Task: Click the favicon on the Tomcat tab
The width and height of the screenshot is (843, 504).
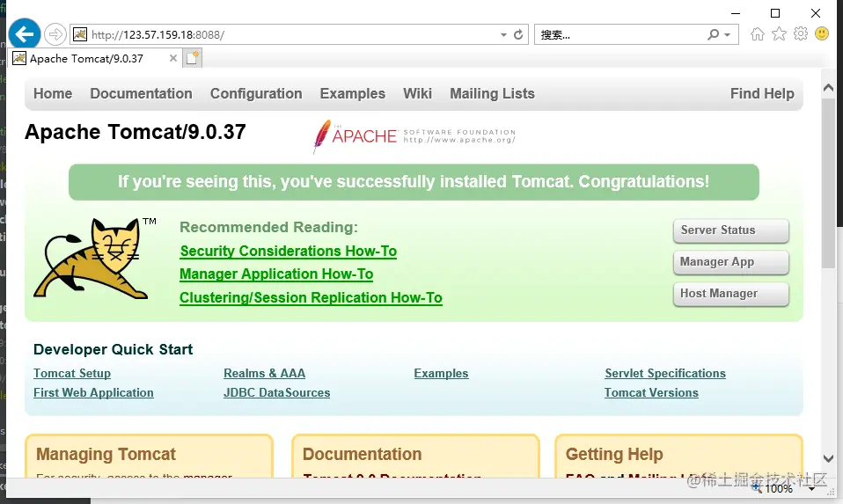Action: click(19, 58)
